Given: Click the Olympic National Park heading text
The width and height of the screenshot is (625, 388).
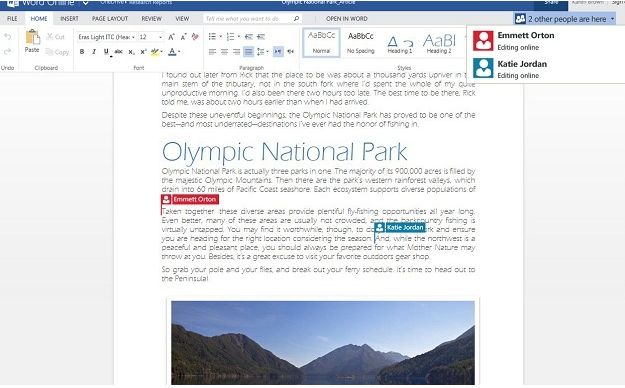Looking at the screenshot, I should [284, 152].
